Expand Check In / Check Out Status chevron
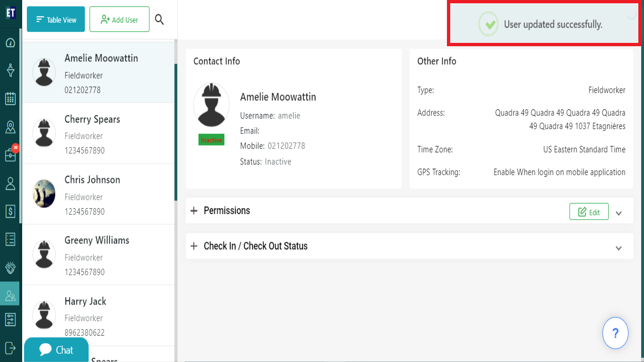644x362 pixels. (x=619, y=248)
